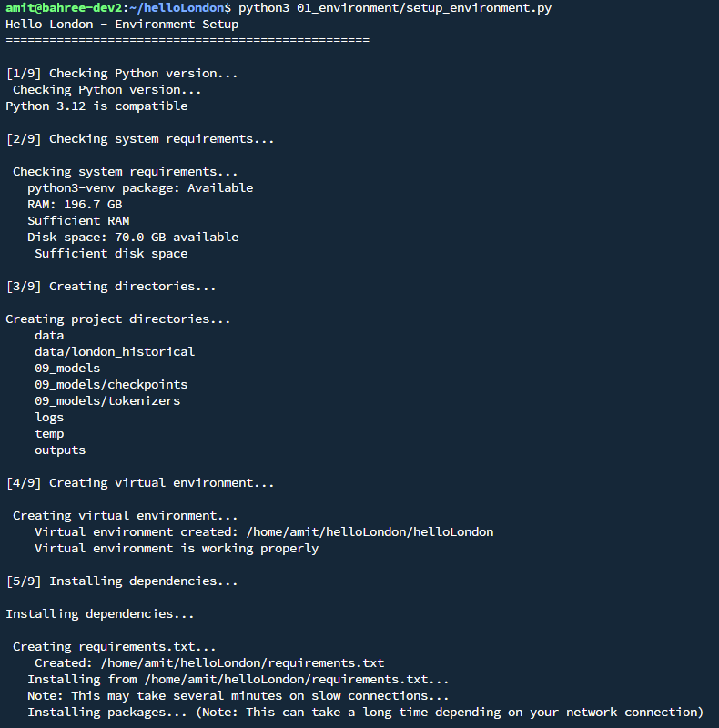Click the "[3/9] Creating directories..." step line
Image resolution: width=719 pixels, height=728 pixels.
111,287
